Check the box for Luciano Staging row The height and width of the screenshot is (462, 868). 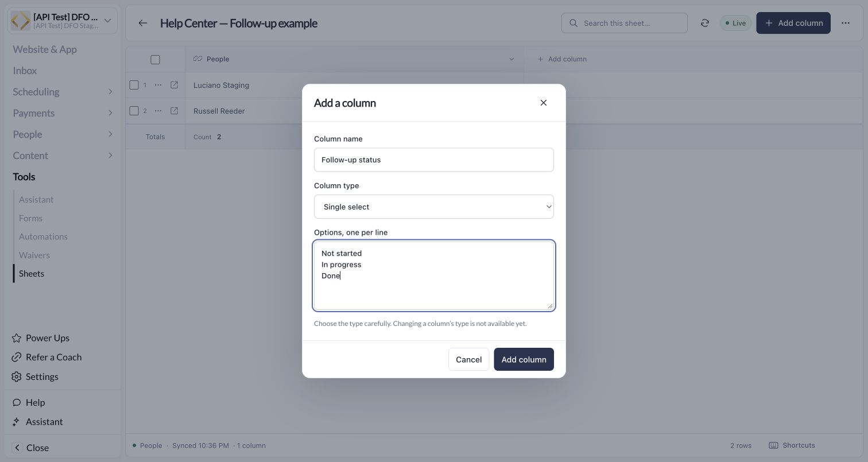pos(134,85)
